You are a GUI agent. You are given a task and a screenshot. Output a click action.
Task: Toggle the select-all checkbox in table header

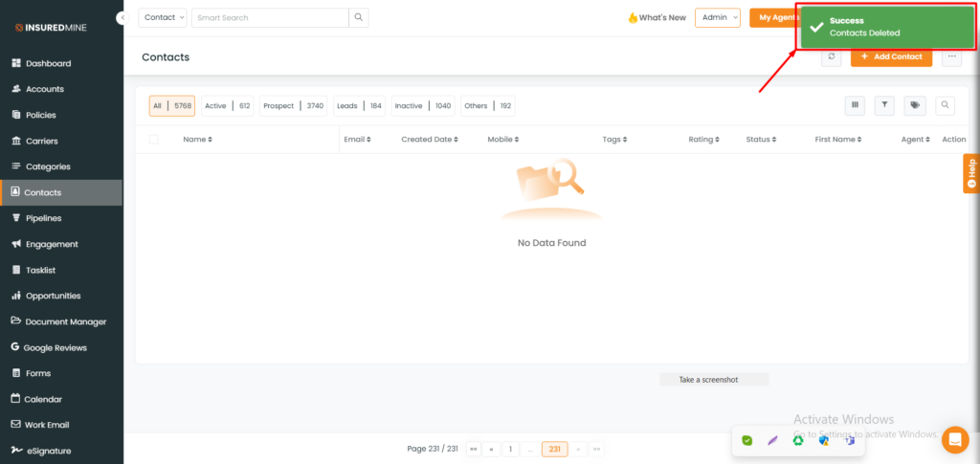point(154,140)
